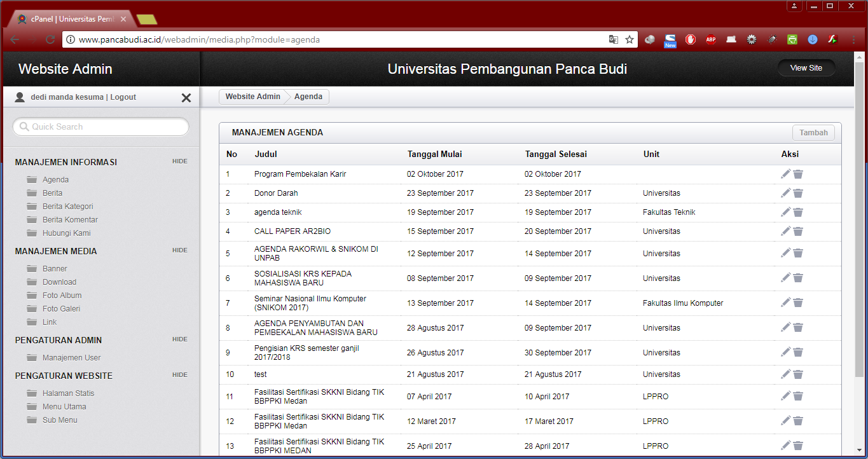
Task: Click the edit pencil for Seminar Nasional Ilmu Komputer
Action: pos(786,303)
